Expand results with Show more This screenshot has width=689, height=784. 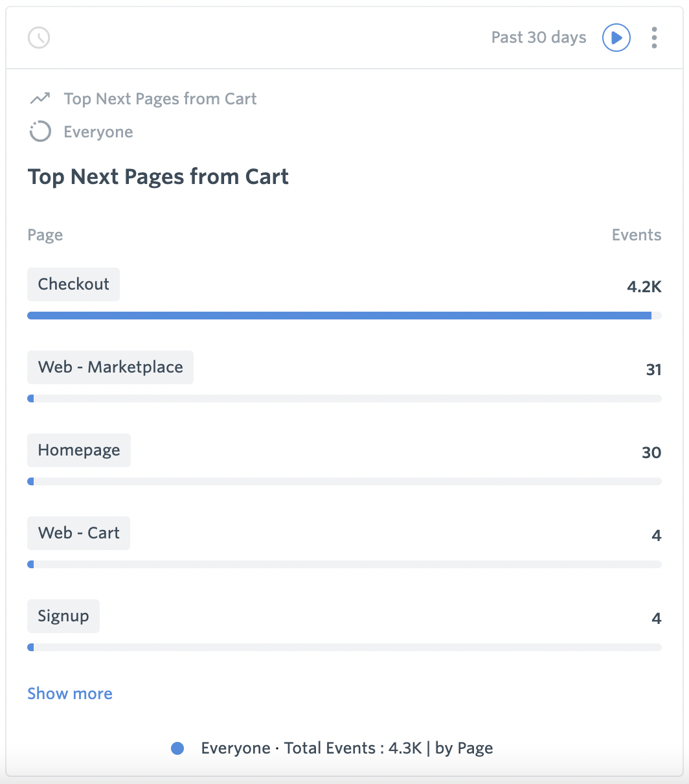tap(69, 693)
